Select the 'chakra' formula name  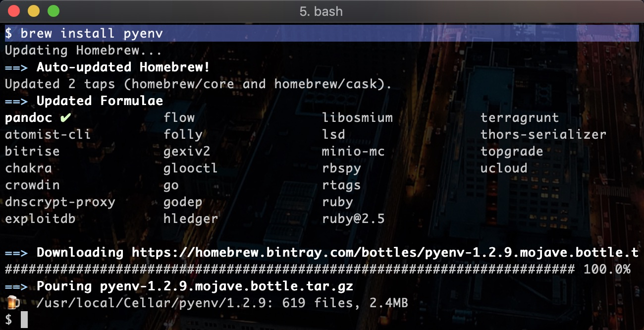(29, 168)
